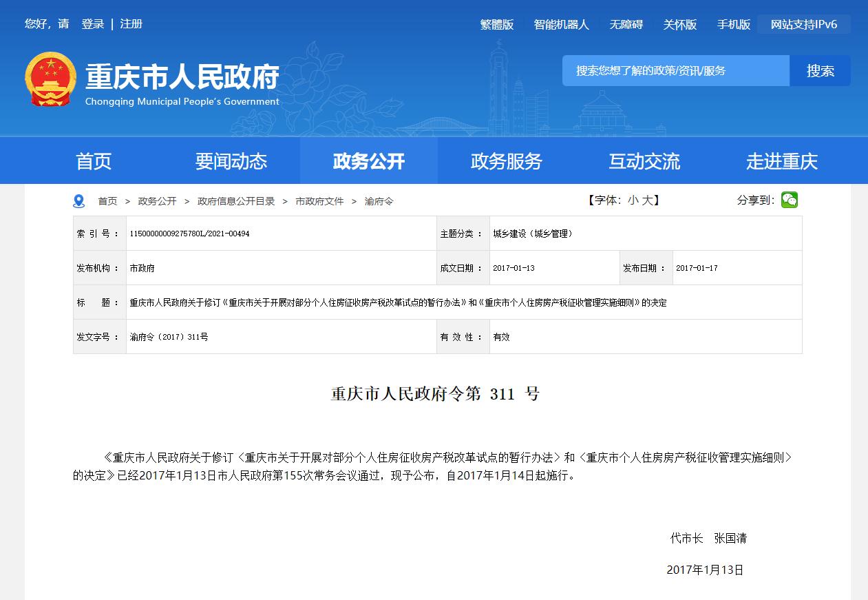Open the 互动交流 section
Screen dimensions: 868x600
coord(644,161)
